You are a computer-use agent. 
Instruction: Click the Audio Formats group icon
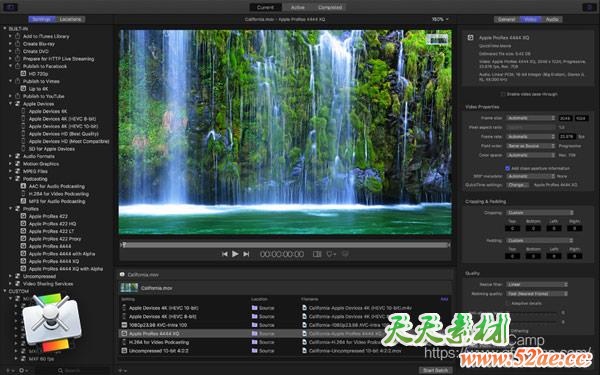[17, 156]
